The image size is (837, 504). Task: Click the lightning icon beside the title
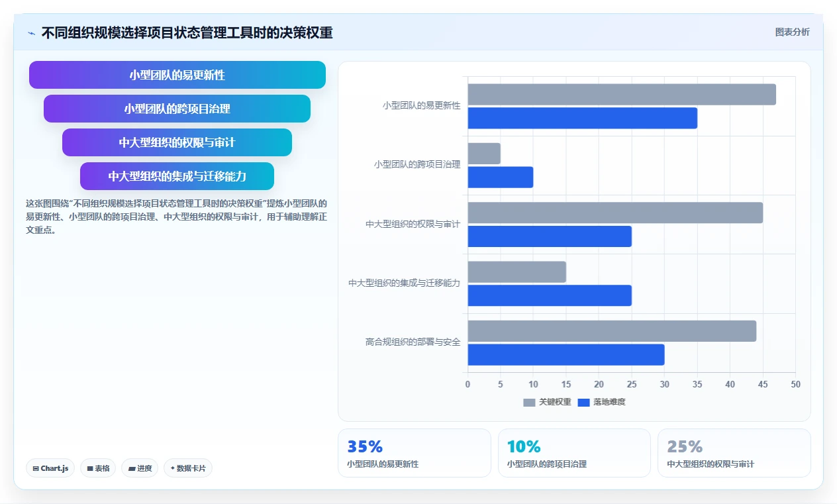(x=31, y=32)
